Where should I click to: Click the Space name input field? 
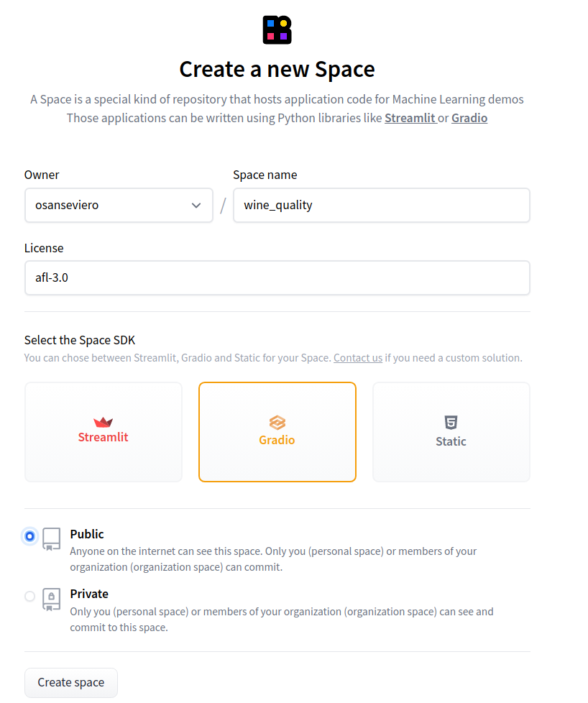[x=381, y=205]
